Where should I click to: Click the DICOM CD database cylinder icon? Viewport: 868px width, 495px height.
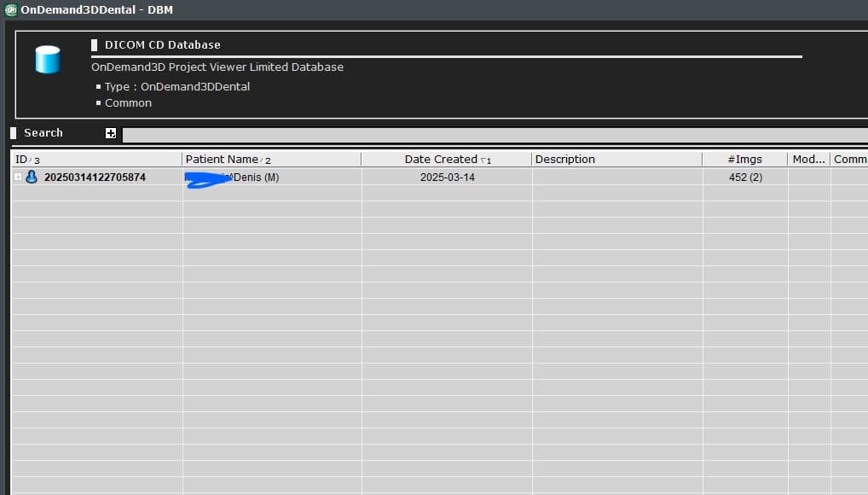click(48, 59)
